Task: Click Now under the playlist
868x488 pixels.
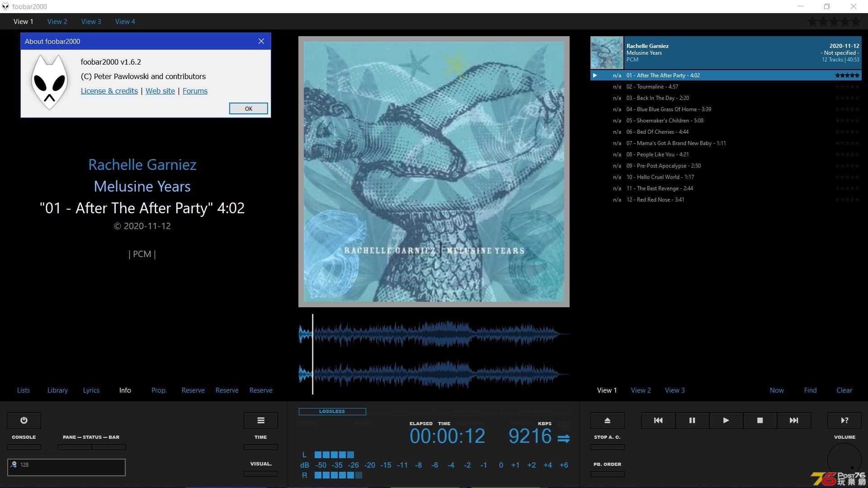Action: click(x=777, y=390)
